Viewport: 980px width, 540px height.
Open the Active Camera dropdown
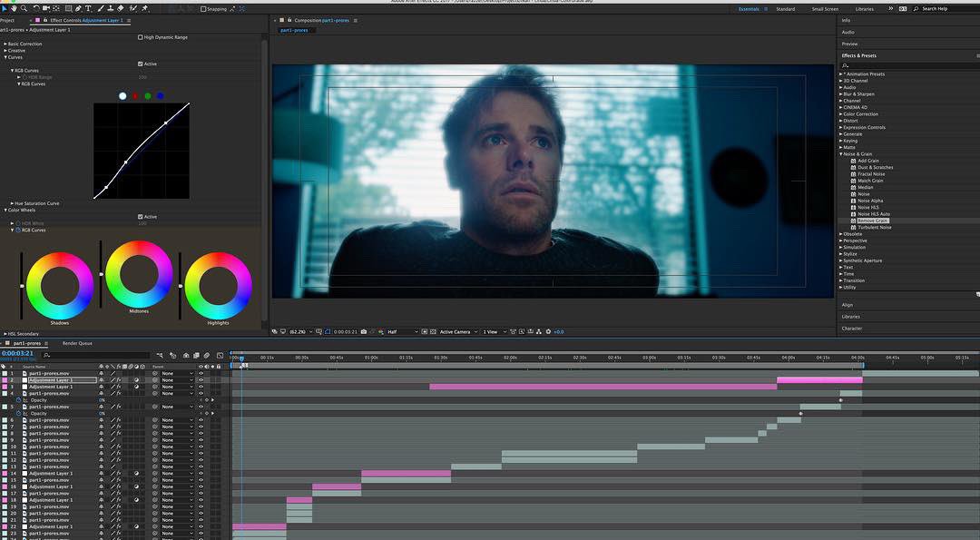tap(458, 332)
